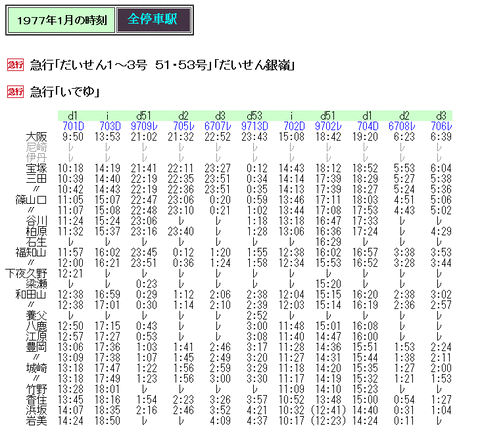Open train 701D link
The image size is (480, 426).
point(74,126)
